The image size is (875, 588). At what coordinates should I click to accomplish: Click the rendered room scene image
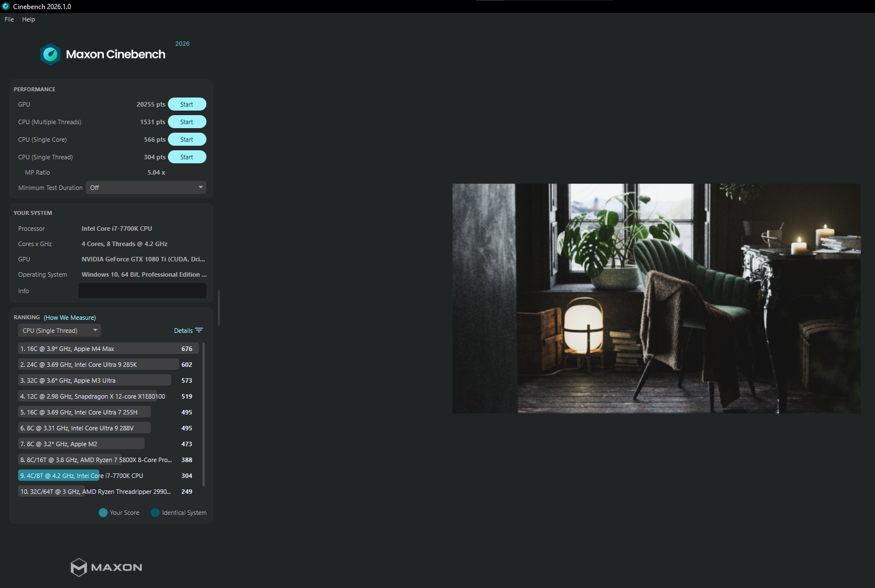click(x=656, y=298)
